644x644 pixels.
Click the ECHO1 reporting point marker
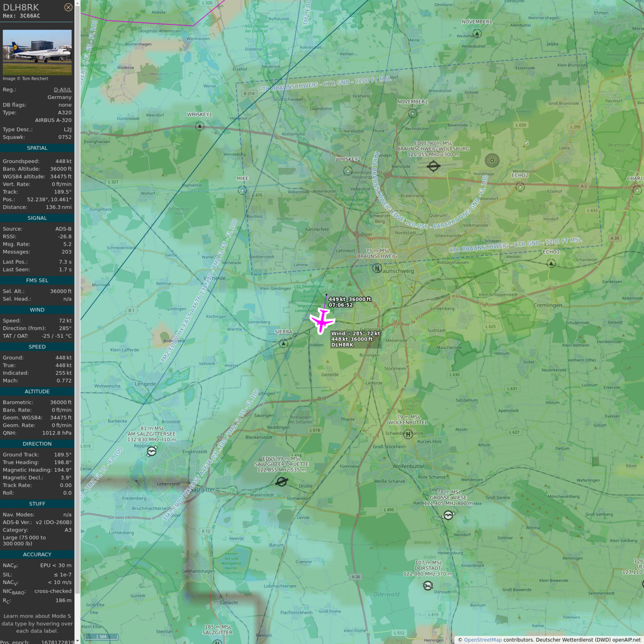pos(551,264)
